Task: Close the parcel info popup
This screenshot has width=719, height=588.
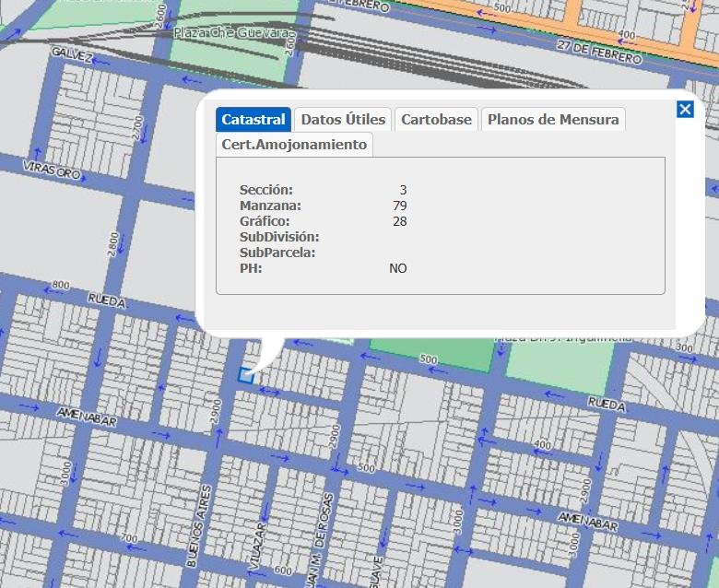Action: pyautogui.click(x=685, y=110)
